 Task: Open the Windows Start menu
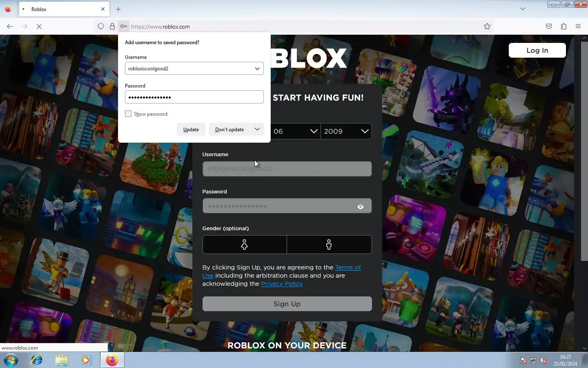tap(11, 360)
